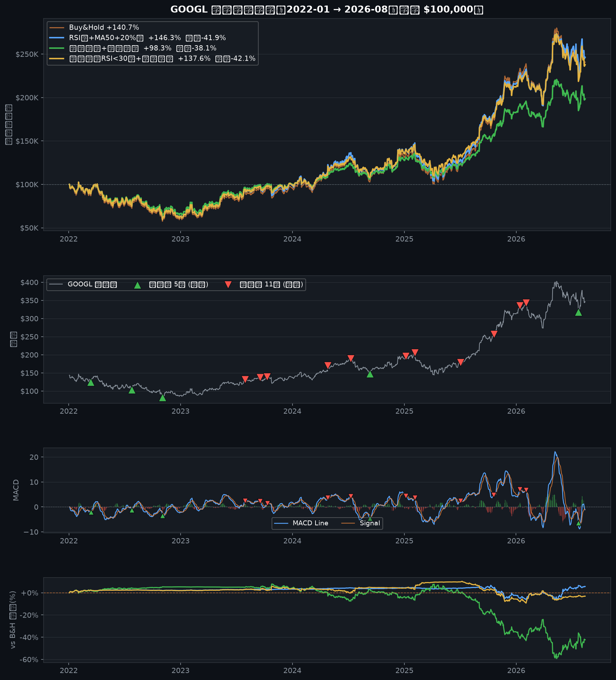Select buy marker near $320 in mid-2026
616x680 pixels.
coord(578,312)
